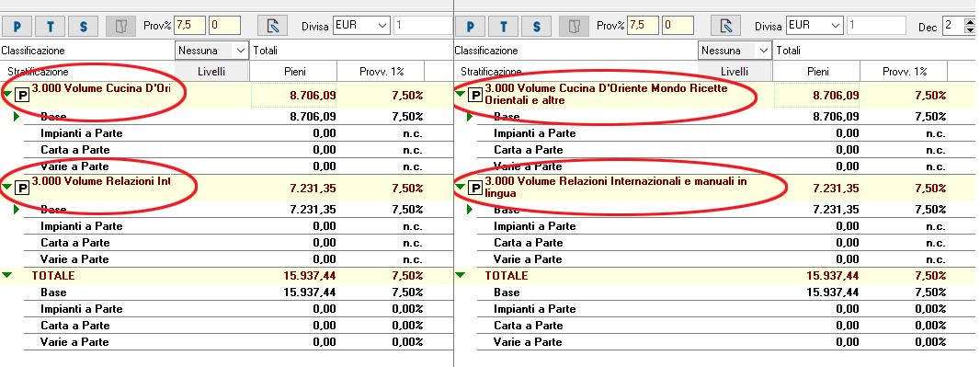Increase the Dec value with up arrow

[x=970, y=21]
